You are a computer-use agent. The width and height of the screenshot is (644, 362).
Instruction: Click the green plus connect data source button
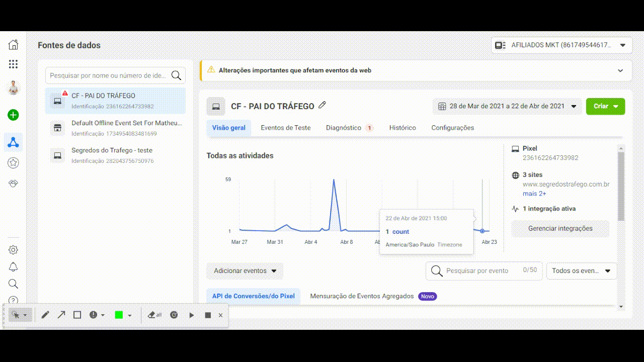tap(14, 115)
